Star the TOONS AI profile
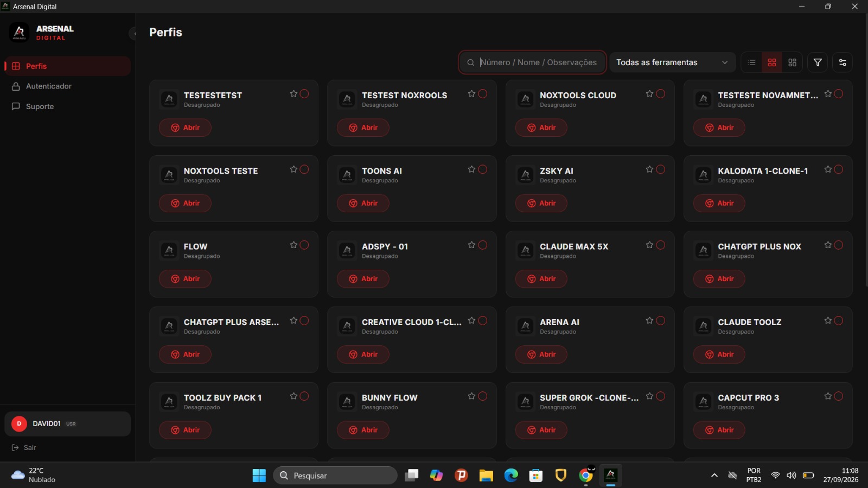Screen dimensions: 868x488 (471, 169)
